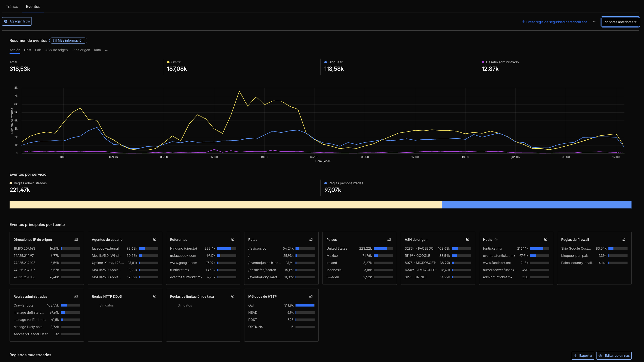The height and width of the screenshot is (362, 644).
Task: Click the clock icon next to Hosts
Action: point(496,239)
